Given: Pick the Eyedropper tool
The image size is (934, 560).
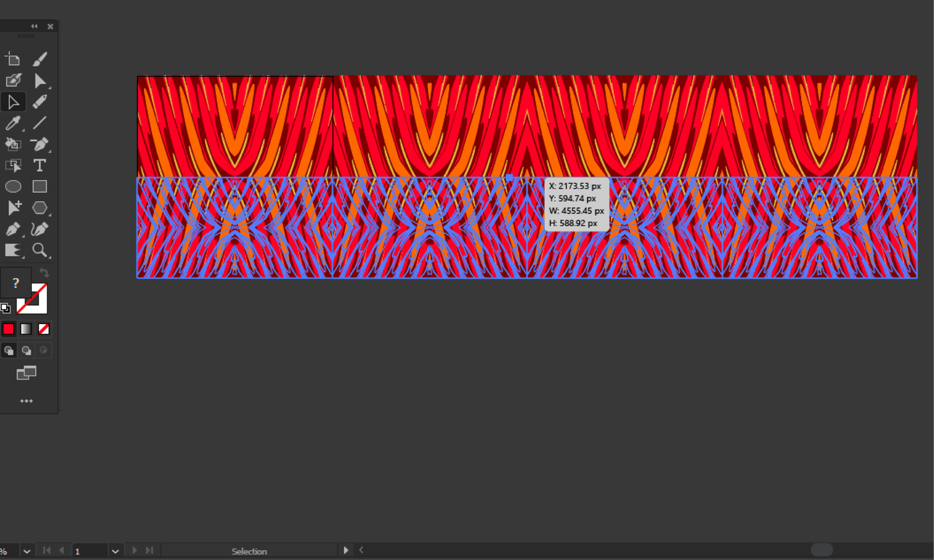Looking at the screenshot, I should click(13, 123).
